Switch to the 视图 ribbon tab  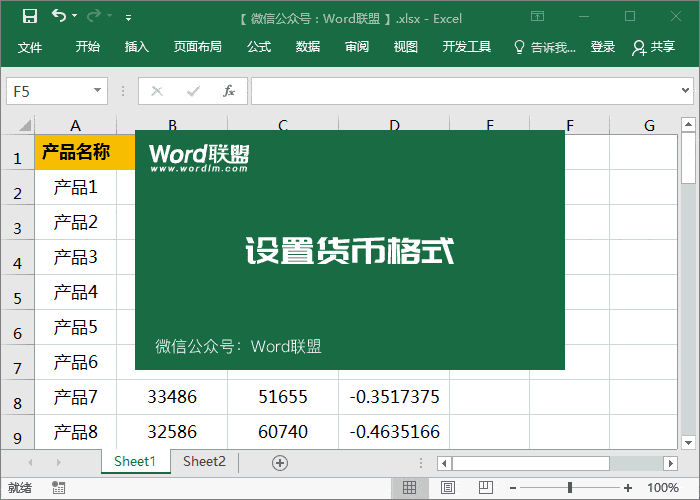pyautogui.click(x=406, y=46)
